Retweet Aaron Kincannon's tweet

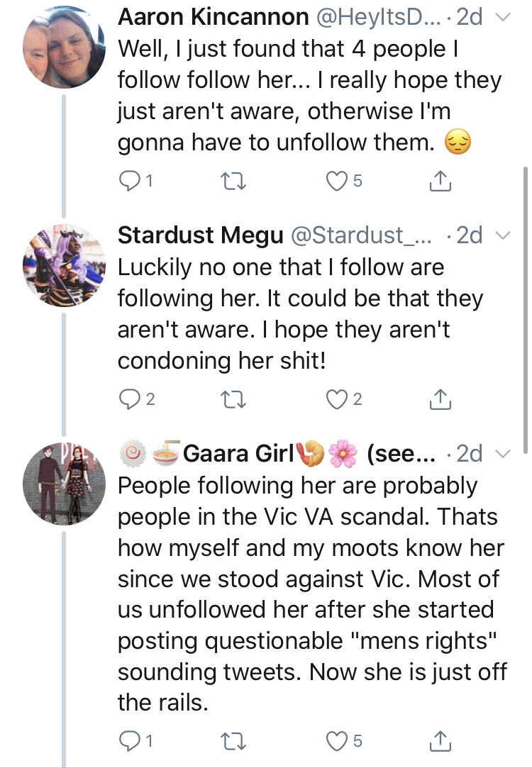233,182
